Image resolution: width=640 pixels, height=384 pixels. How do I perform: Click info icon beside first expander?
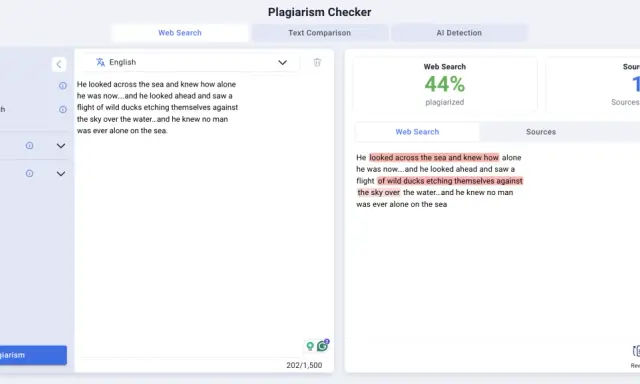tap(29, 145)
